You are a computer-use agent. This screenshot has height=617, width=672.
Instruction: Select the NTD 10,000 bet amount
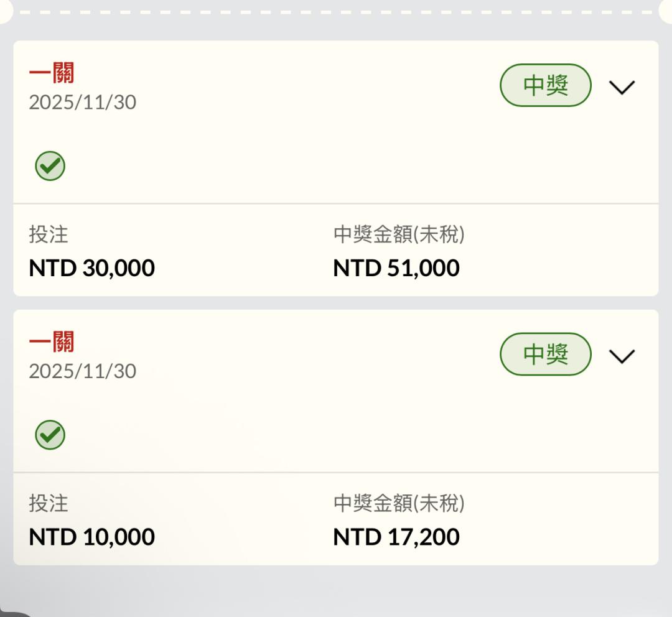point(92,537)
